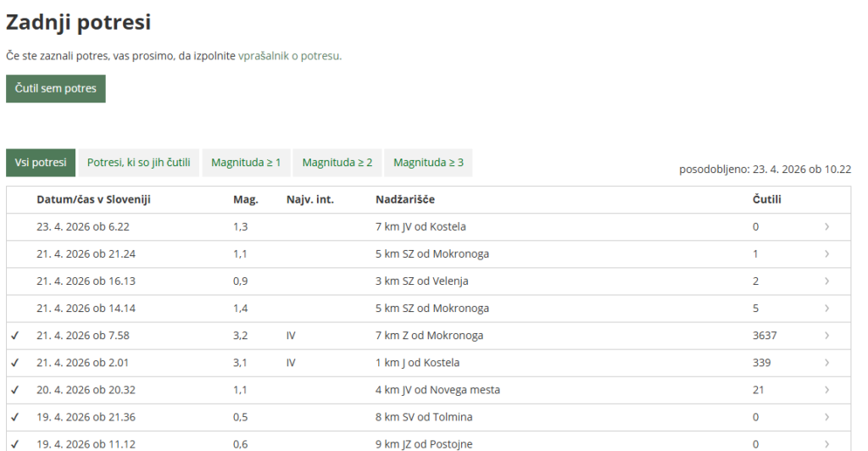This screenshot has width=868, height=451.
Task: Filter by 'Magnituda ≥ 3' tab
Action: point(428,163)
